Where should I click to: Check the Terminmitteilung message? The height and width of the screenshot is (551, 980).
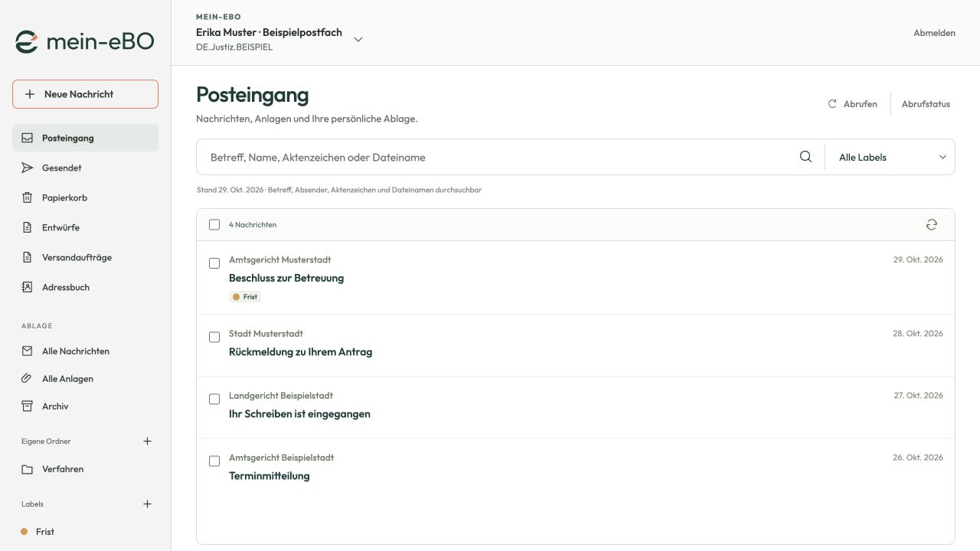[x=214, y=461]
